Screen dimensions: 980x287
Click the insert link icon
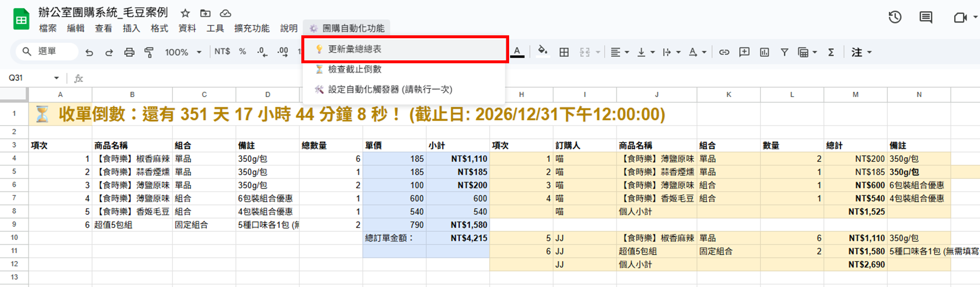coord(724,52)
